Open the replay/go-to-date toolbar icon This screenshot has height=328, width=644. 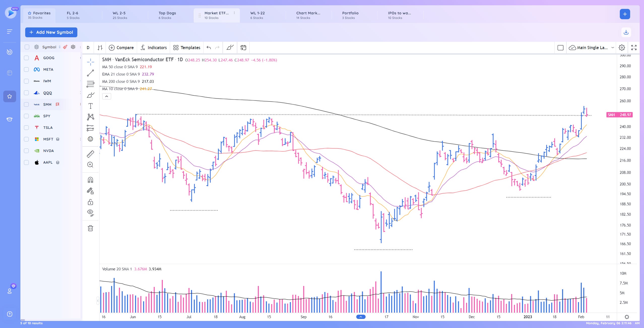243,48
